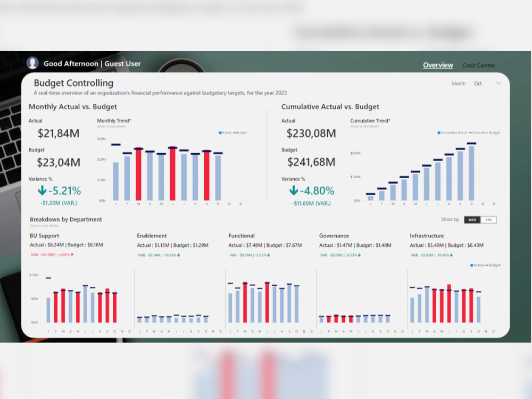
Task: Open the Month dropdown showing Oct
Action: [478, 84]
